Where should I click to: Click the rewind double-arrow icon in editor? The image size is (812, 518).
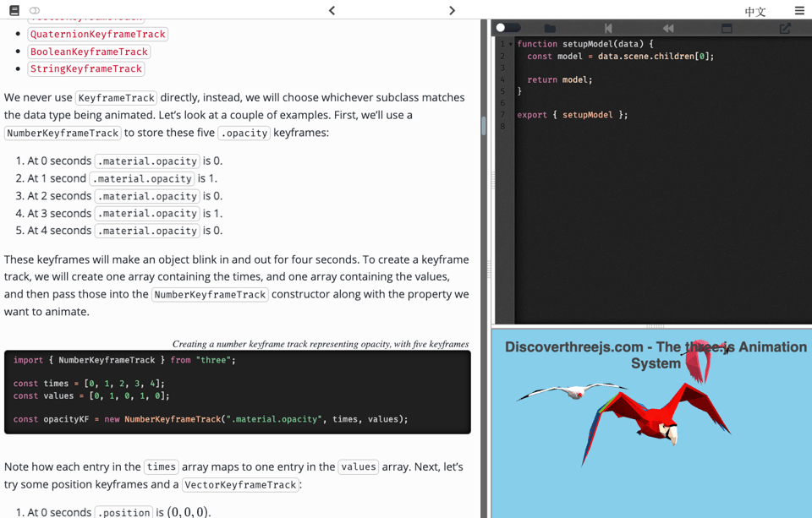(x=667, y=28)
